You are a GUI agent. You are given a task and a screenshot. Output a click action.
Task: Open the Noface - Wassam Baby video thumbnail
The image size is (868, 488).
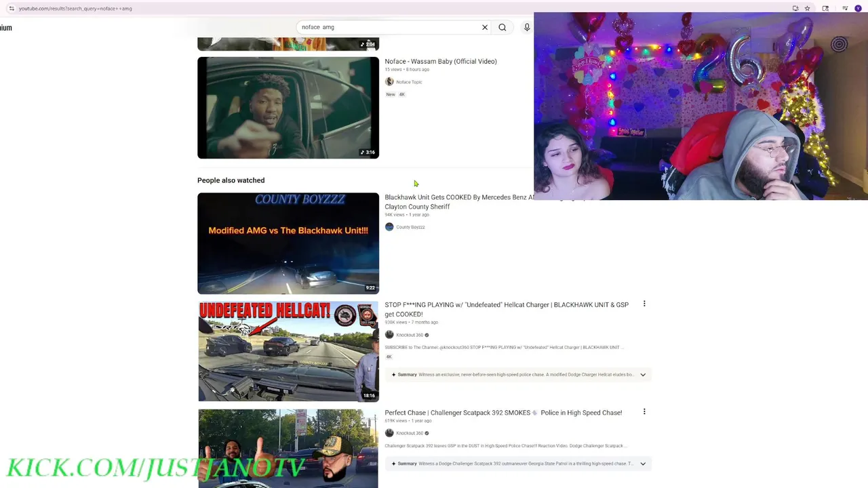pyautogui.click(x=288, y=108)
